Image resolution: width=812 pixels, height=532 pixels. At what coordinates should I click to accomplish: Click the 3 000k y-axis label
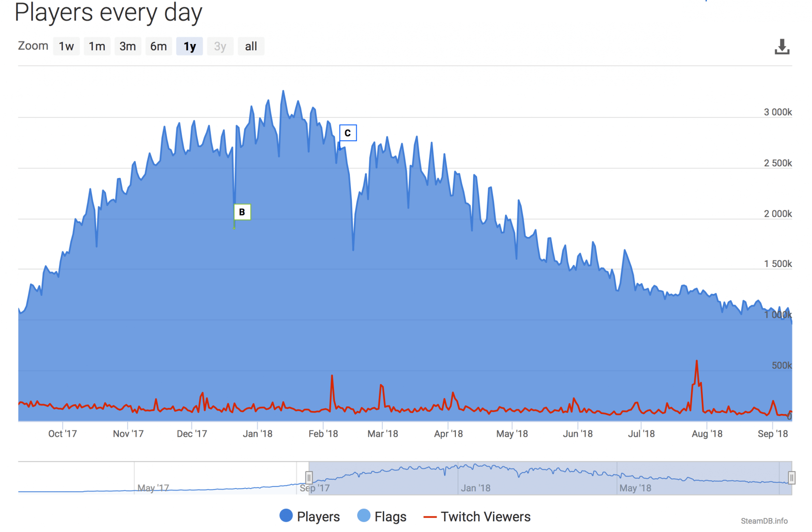[x=778, y=112]
